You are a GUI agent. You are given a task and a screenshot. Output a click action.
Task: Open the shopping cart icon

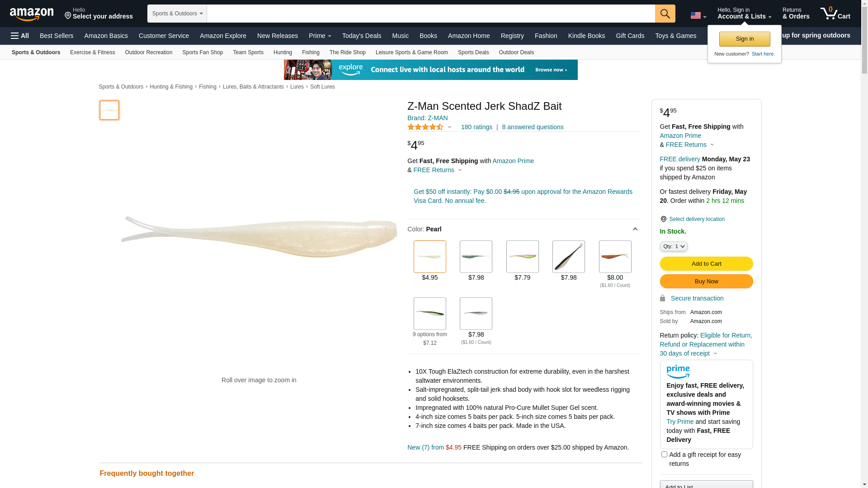835,14
